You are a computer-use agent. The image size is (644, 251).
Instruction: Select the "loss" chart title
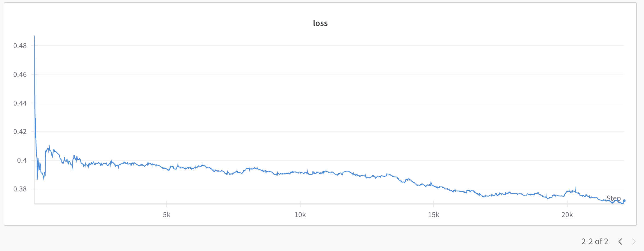pos(320,23)
